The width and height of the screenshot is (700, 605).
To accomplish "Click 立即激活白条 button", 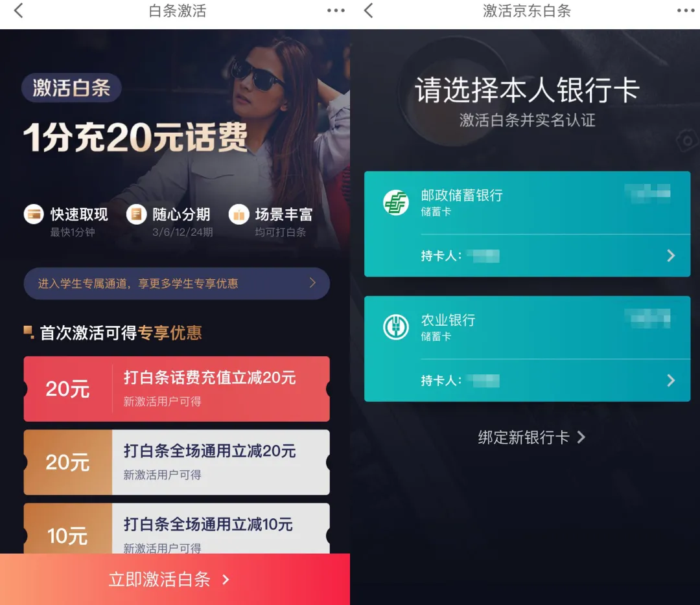I will tap(175, 579).
